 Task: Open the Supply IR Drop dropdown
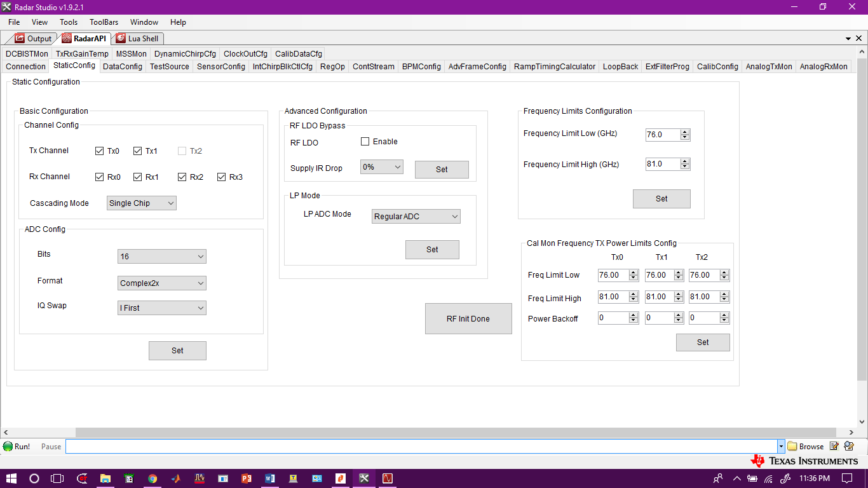click(x=382, y=167)
